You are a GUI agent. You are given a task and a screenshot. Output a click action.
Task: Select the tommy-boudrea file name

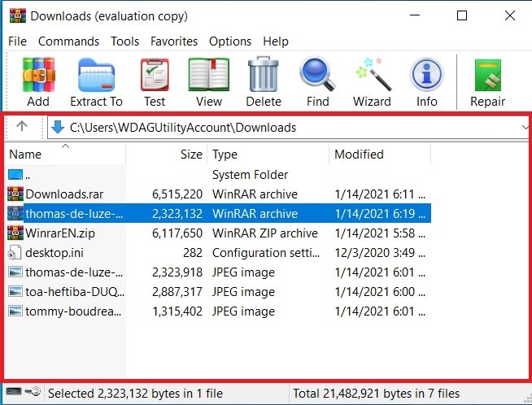click(x=73, y=311)
